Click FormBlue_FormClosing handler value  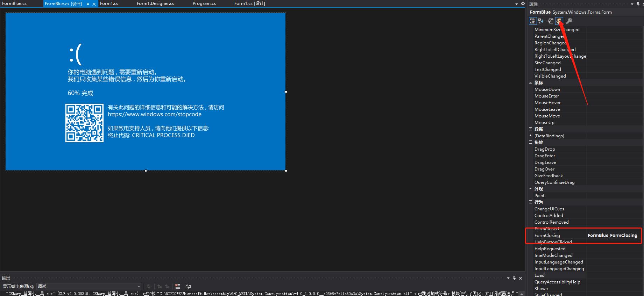click(x=613, y=236)
